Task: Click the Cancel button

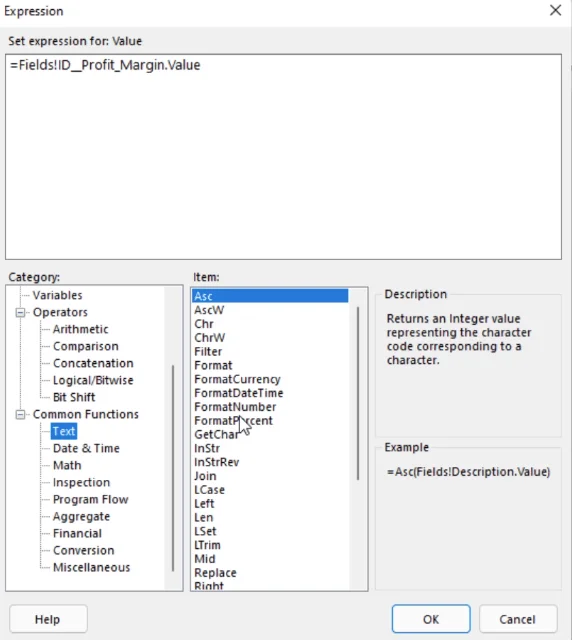Action: 517,619
